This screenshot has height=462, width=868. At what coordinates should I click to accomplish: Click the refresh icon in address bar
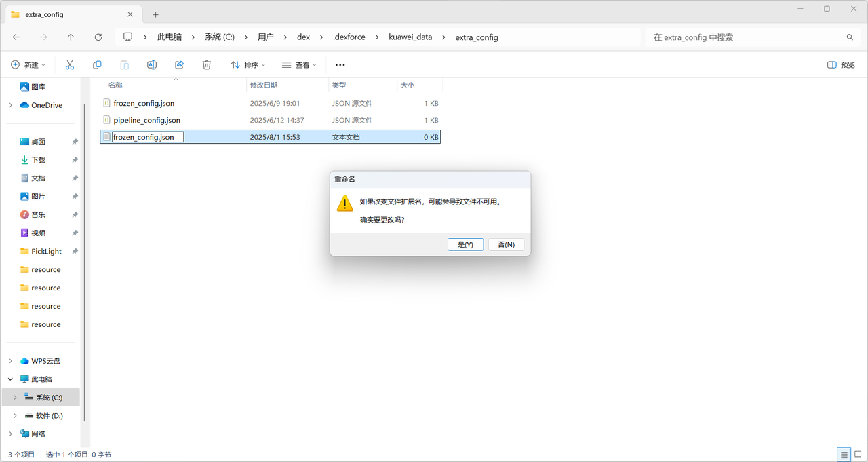click(x=98, y=37)
